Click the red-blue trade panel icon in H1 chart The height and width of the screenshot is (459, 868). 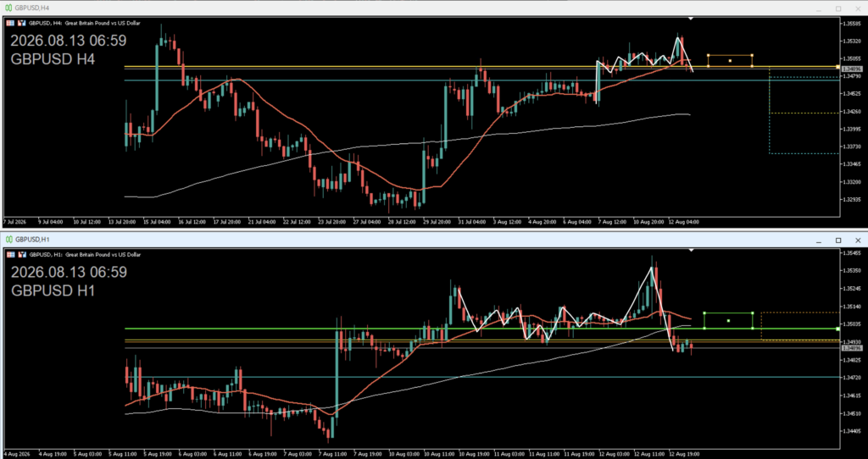coord(22,255)
